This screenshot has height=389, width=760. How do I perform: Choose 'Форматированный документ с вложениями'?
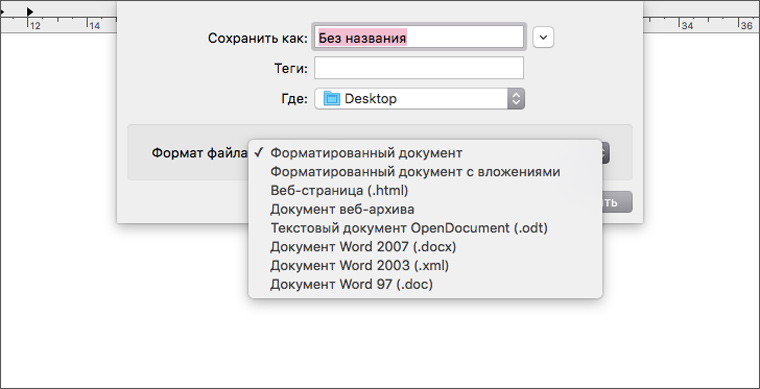pos(425,171)
